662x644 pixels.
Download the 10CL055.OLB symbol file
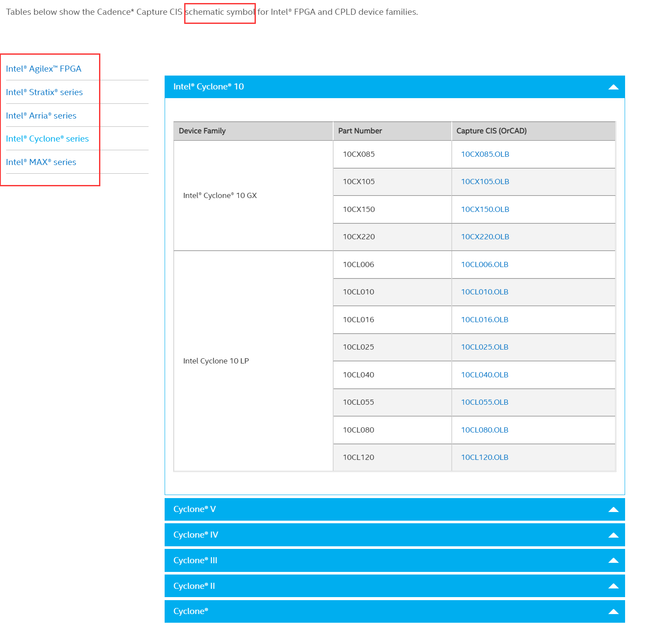[484, 402]
